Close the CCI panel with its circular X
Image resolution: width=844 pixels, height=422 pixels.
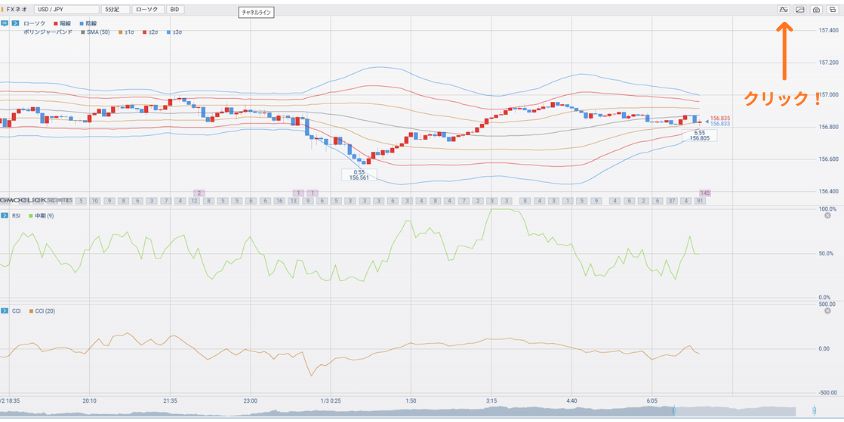827,312
